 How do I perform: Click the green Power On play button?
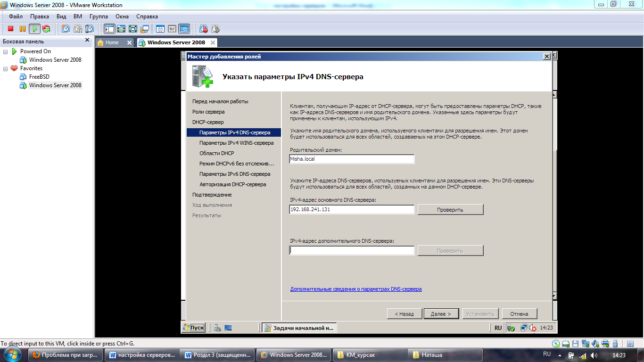coord(34,29)
